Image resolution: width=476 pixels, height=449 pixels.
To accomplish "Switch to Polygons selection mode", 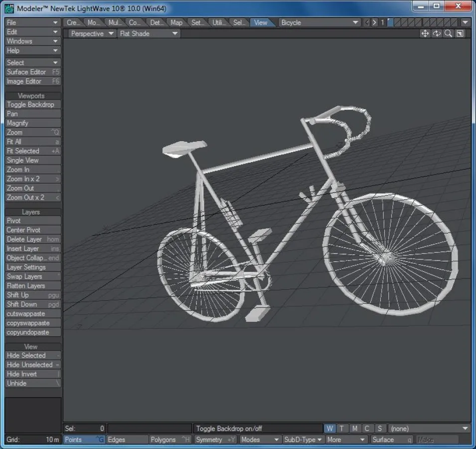I will pos(170,440).
